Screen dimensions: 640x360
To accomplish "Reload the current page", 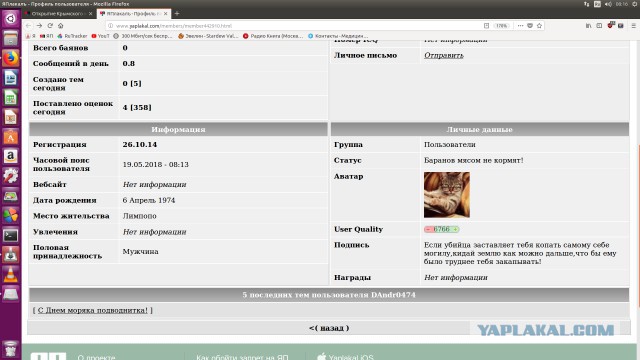I will click(50, 26).
